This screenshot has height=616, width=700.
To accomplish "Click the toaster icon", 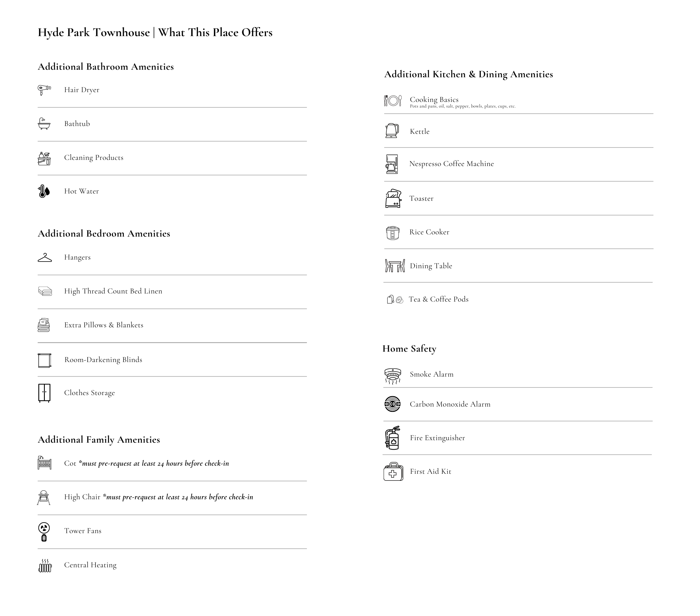I will (393, 199).
